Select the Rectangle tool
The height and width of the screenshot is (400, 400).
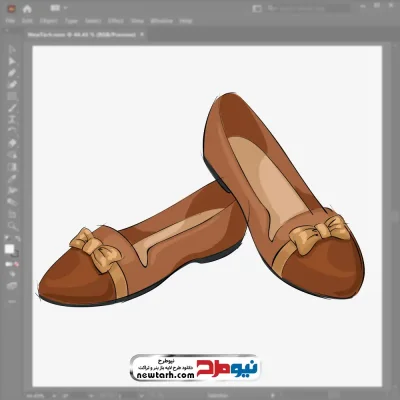pyautogui.click(x=12, y=96)
